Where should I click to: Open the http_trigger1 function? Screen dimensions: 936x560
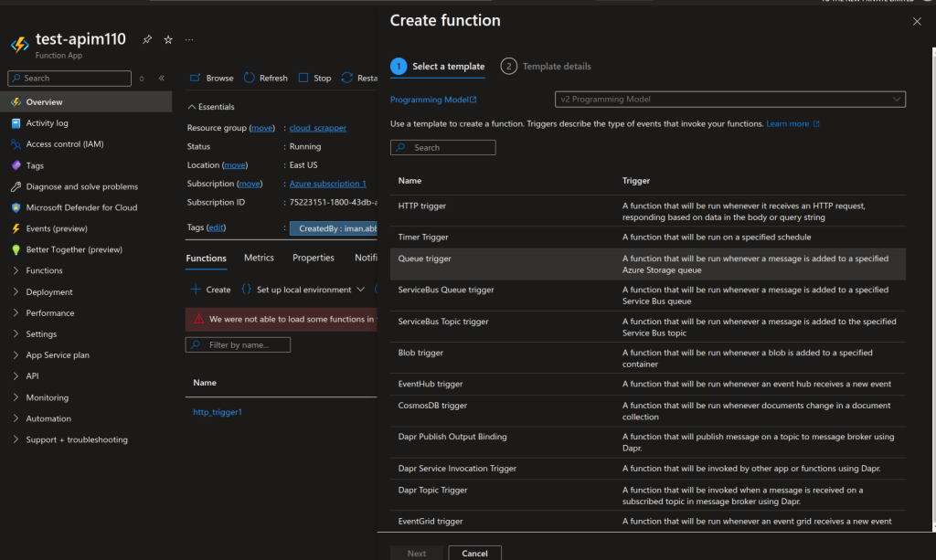pyautogui.click(x=218, y=412)
